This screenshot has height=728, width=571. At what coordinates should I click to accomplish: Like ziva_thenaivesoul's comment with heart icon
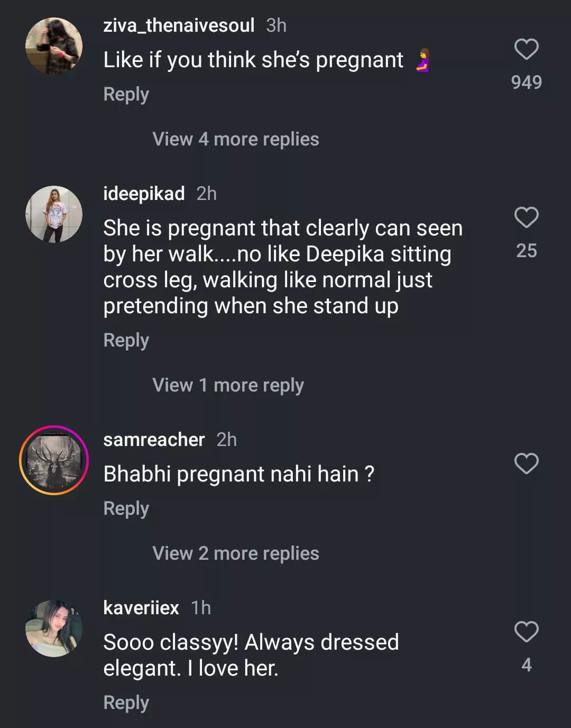526,49
